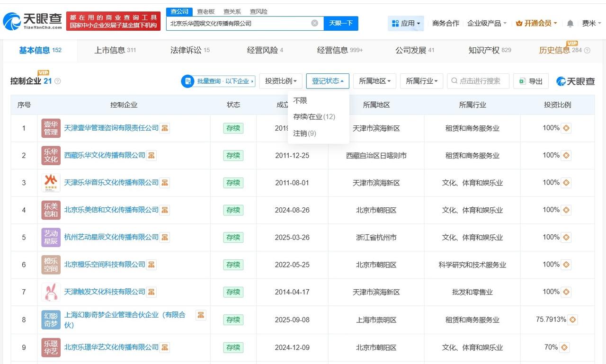Image resolution: width=606 pixels, height=364 pixels.
Task: Open the 投资比例 dropdown
Action: pos(281,81)
